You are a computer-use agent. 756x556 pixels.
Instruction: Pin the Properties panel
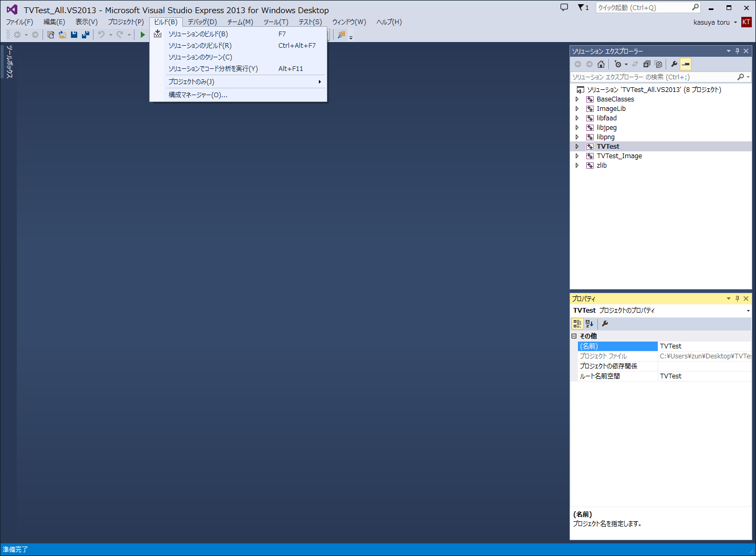click(x=737, y=298)
